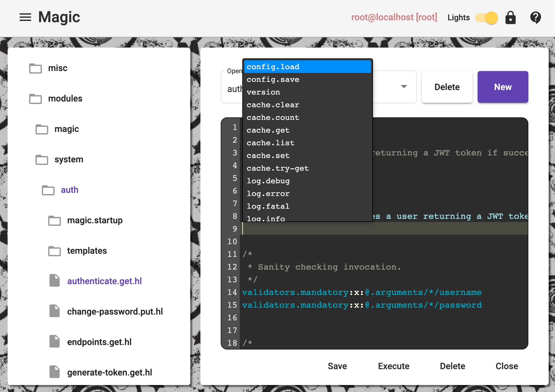Execute the current Hyperlambda file
The image size is (555, 392).
[x=393, y=366]
